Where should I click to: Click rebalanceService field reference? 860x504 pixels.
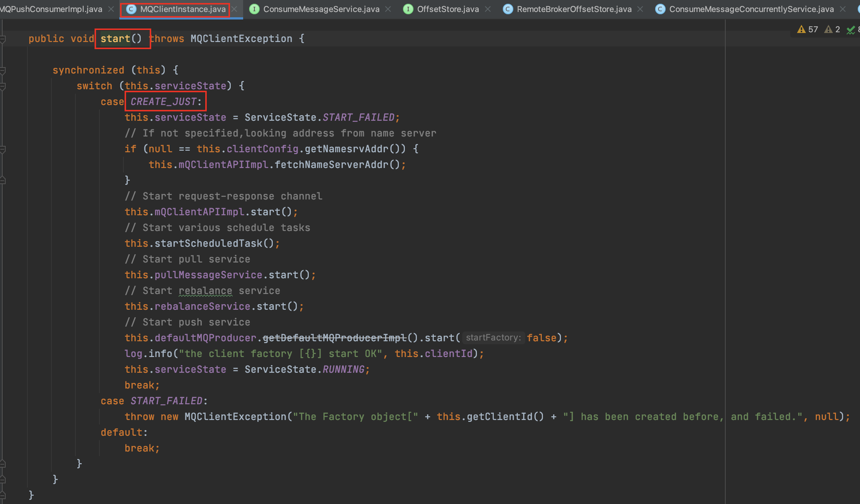click(x=202, y=306)
